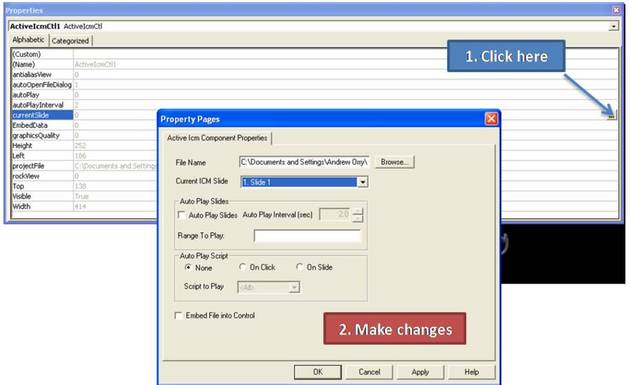Image resolution: width=631 pixels, height=385 pixels.
Task: Close the Properties window
Action: click(x=616, y=10)
